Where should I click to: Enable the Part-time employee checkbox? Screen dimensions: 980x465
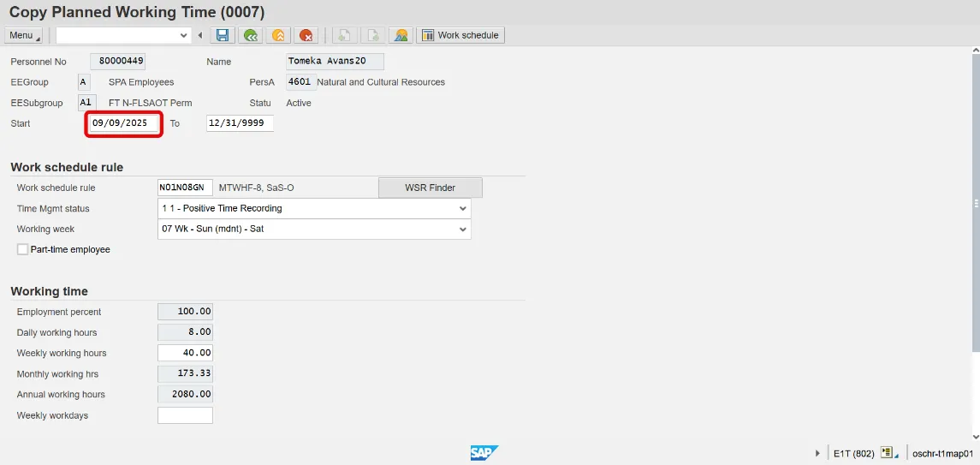23,249
